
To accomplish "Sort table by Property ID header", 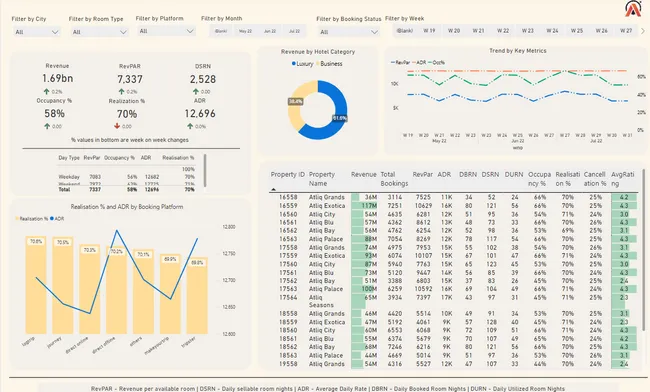I will click(288, 174).
